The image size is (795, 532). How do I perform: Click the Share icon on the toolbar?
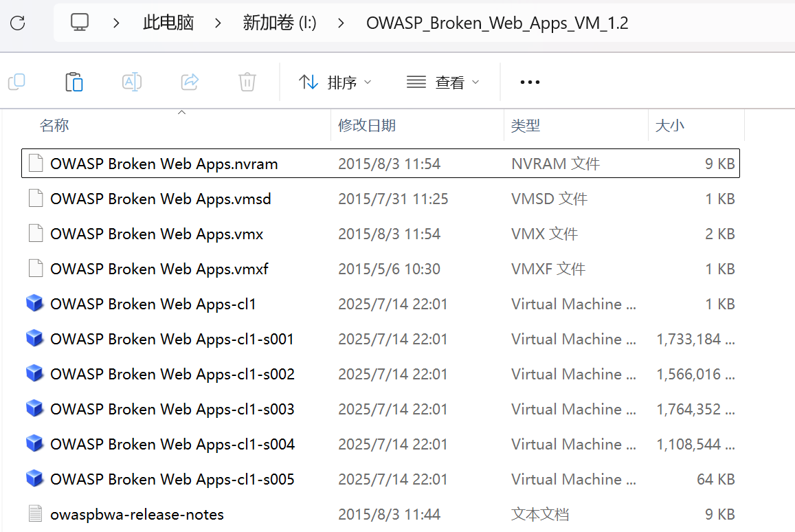(x=189, y=82)
